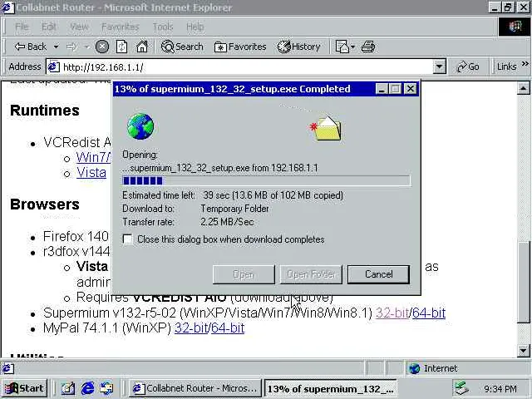Click the vertical scrollbar thumb
The width and height of the screenshot is (532, 399).
pos(523,283)
